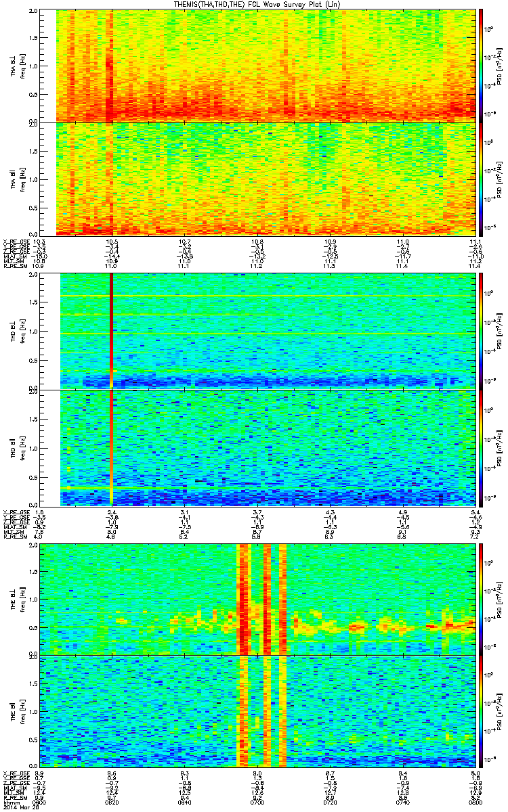This screenshot has width=508, height=812.
Task: Click the 0700 time tick label
Action: pyautogui.click(x=257, y=801)
